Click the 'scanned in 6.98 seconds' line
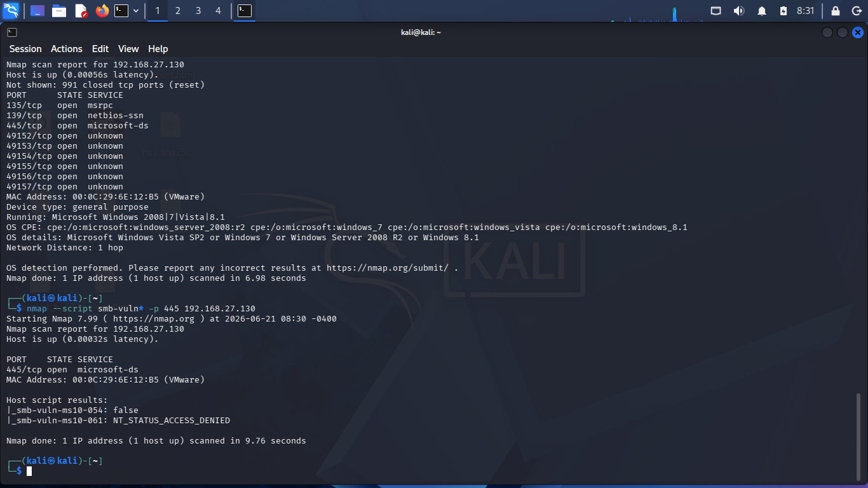 [x=156, y=278]
